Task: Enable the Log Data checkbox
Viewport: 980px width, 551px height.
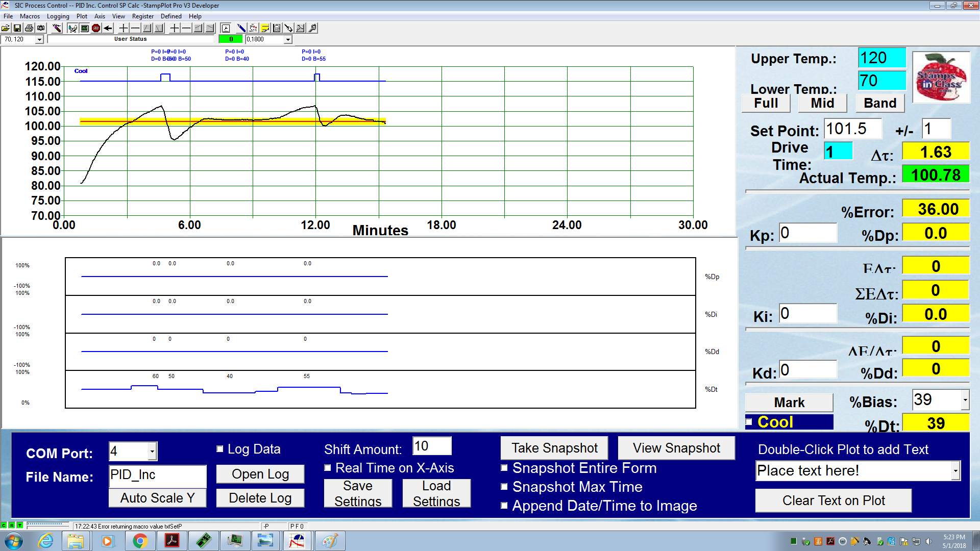Action: click(220, 449)
